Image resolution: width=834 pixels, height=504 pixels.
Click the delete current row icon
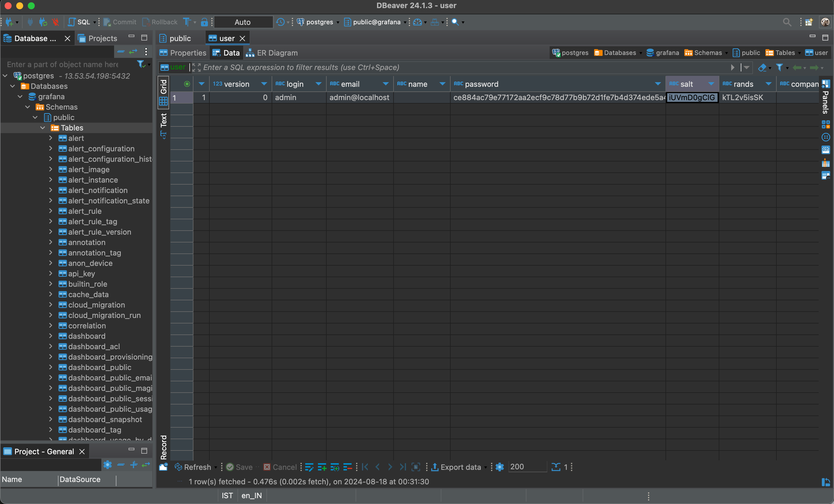coord(348,467)
